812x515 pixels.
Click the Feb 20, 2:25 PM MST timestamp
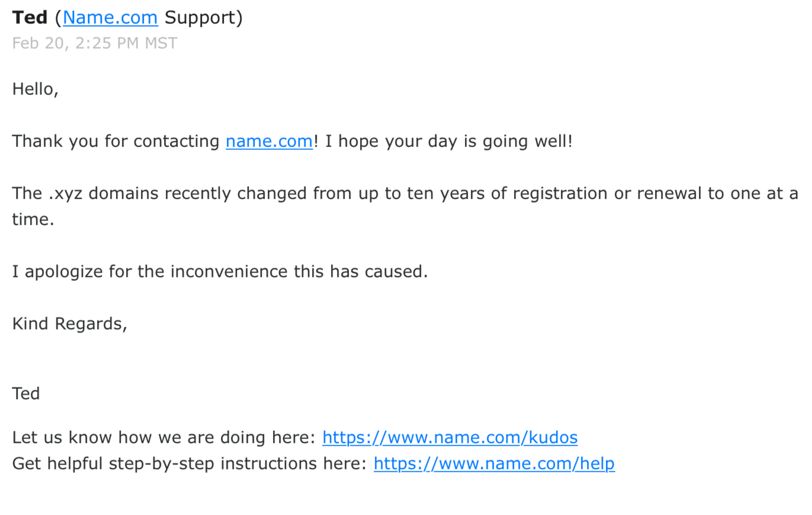(94, 43)
